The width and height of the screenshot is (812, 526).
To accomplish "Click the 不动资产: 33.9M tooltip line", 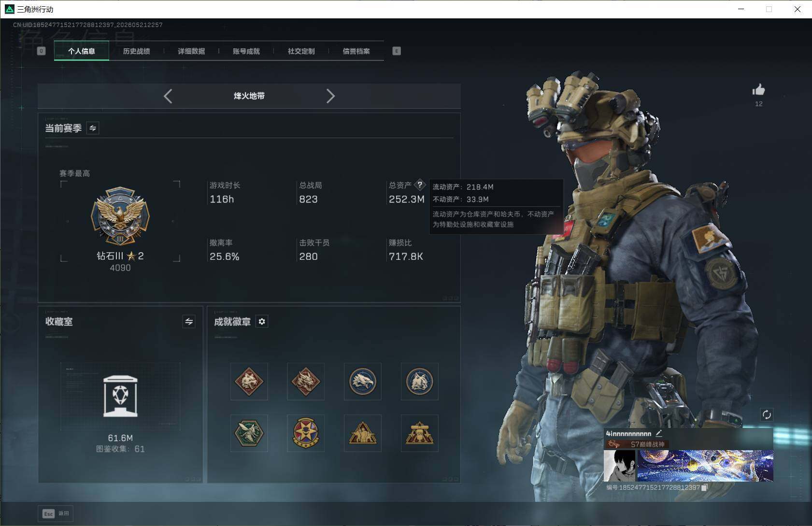I will coord(460,199).
